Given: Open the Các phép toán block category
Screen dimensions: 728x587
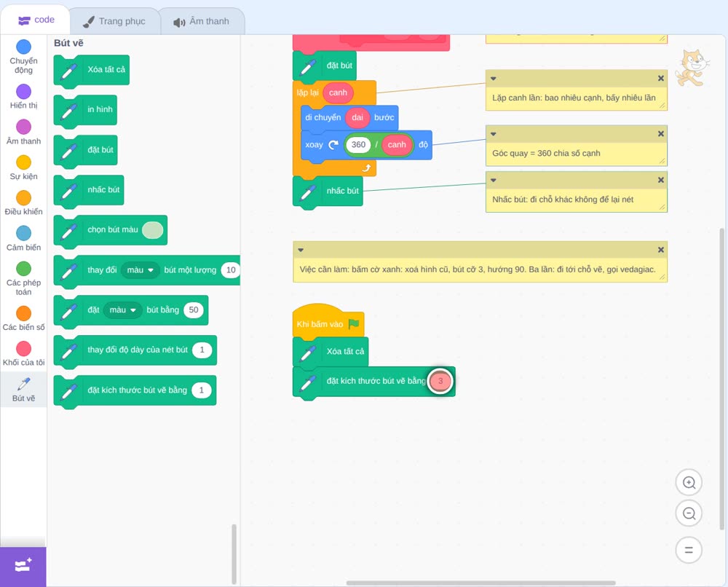Looking at the screenshot, I should (x=23, y=279).
